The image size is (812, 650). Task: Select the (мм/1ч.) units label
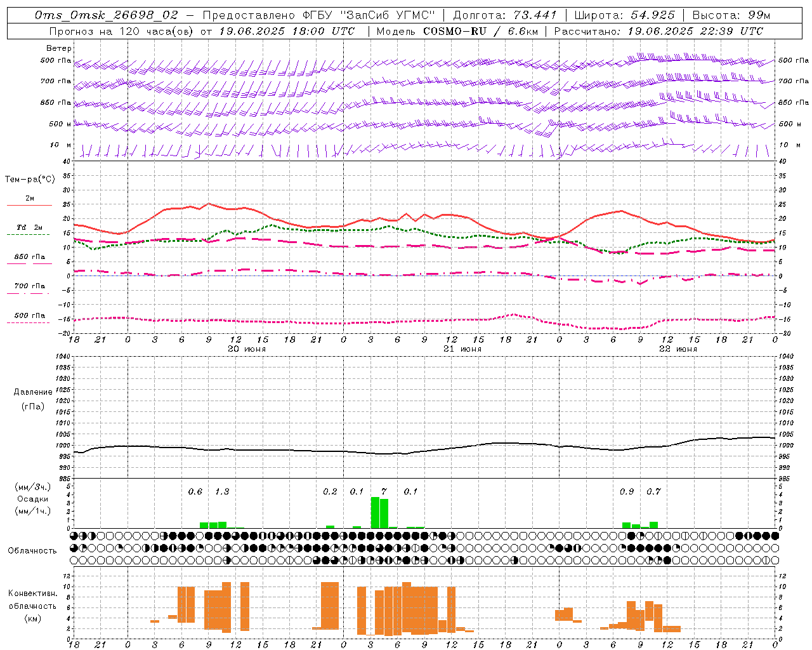point(33,511)
